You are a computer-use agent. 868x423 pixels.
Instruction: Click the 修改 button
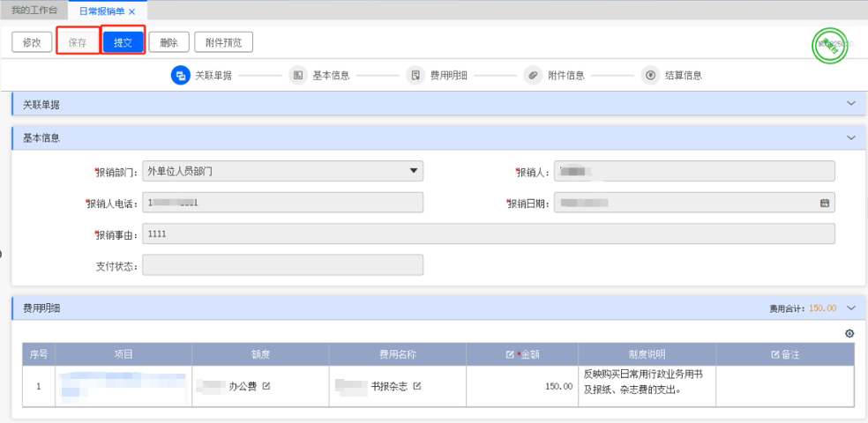pyautogui.click(x=32, y=42)
